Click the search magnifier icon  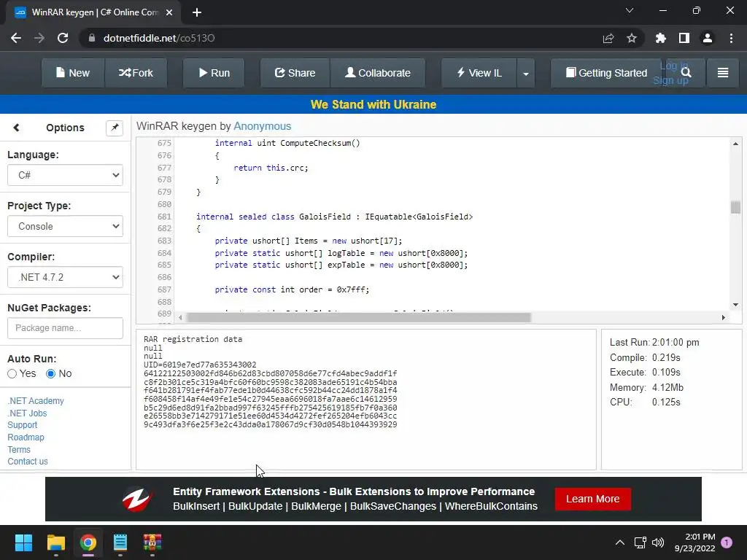[686, 72]
